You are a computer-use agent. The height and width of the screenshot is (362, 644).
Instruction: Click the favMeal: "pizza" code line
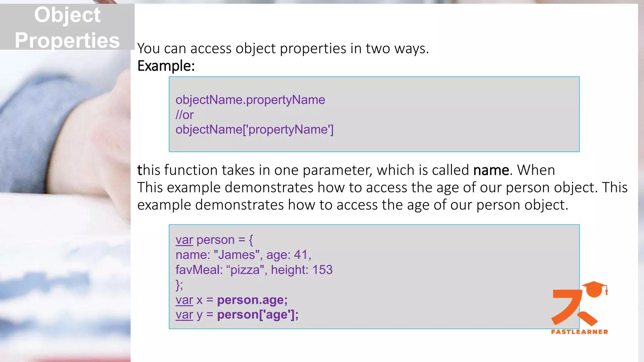254,270
